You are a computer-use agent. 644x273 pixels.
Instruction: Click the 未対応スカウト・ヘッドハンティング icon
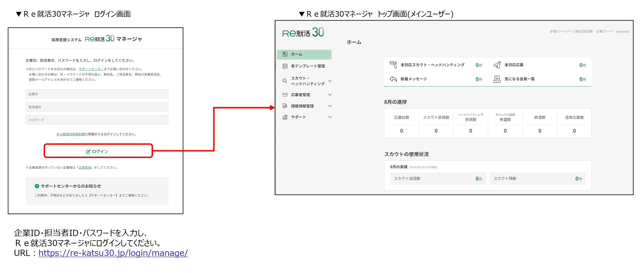[x=393, y=65]
